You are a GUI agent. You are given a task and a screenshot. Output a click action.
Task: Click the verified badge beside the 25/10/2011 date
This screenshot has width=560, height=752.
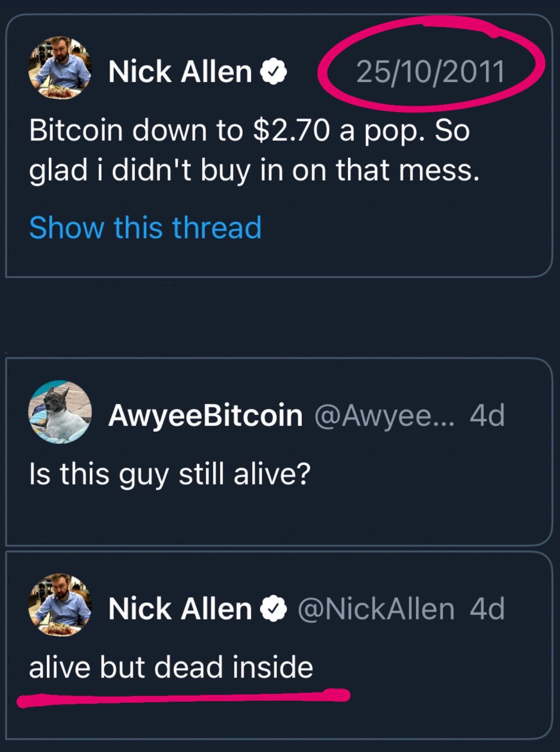click(x=273, y=72)
